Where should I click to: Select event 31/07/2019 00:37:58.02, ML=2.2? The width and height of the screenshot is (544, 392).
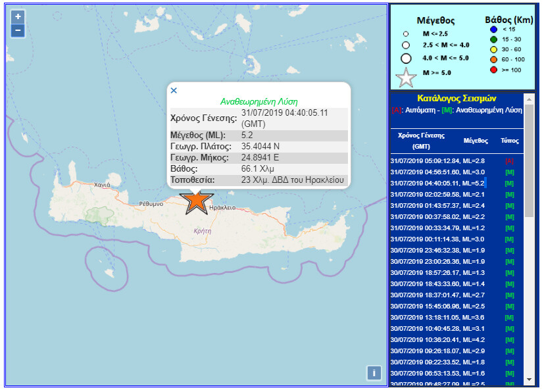click(x=437, y=217)
